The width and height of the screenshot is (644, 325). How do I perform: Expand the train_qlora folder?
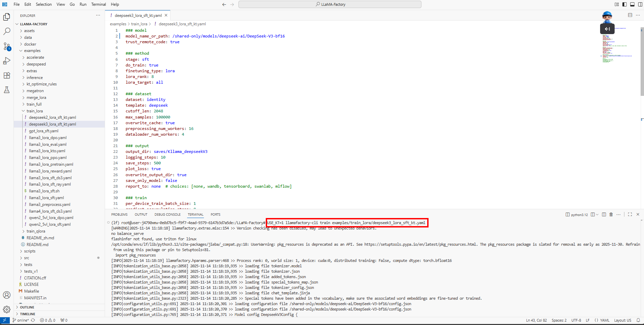click(35, 231)
